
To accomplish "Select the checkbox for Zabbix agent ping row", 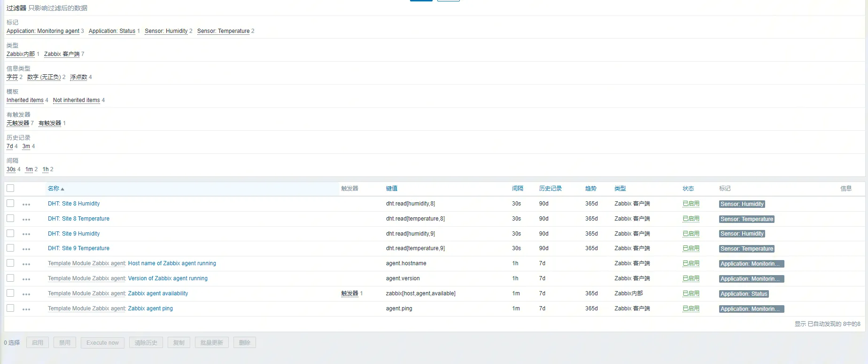I will click(10, 308).
